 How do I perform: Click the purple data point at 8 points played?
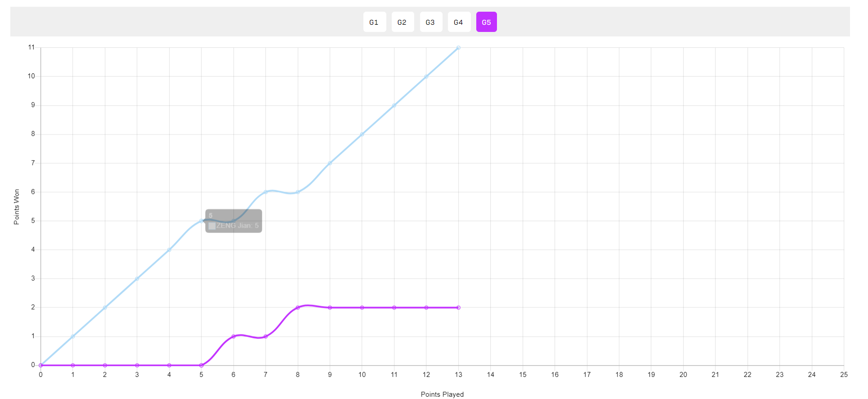point(298,308)
